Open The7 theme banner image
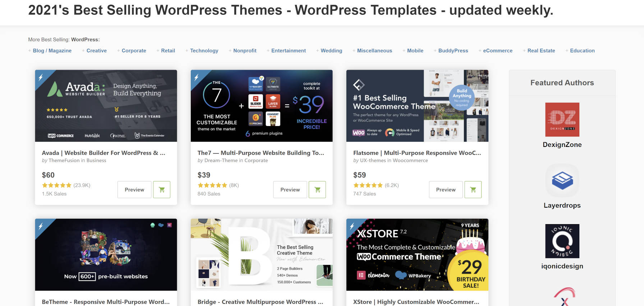Viewport: 644px width, 306px height. (262, 106)
